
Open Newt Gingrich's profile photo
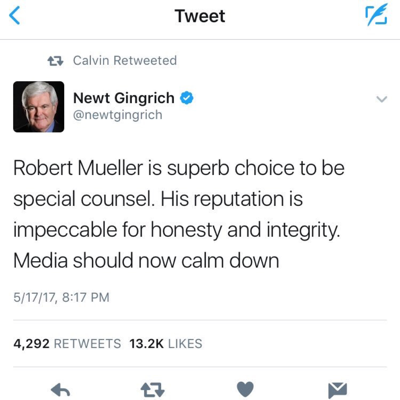pyautogui.click(x=39, y=107)
